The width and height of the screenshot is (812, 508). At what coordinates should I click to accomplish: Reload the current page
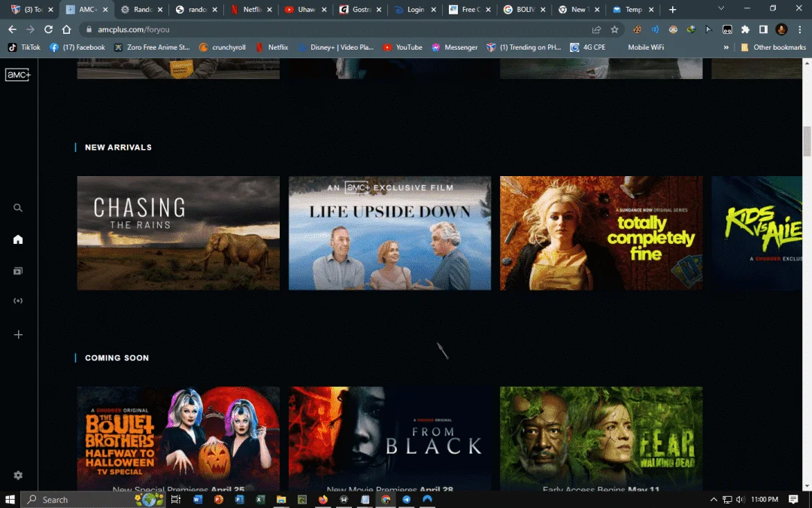click(x=48, y=29)
